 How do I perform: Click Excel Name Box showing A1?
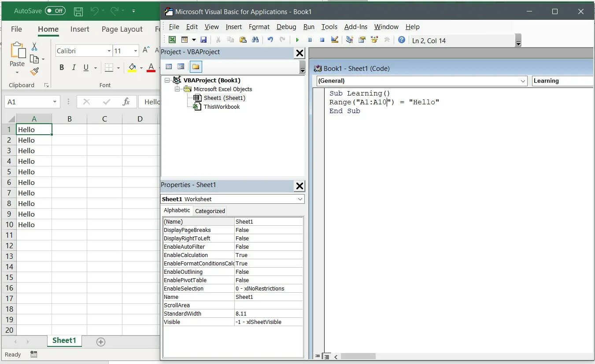(32, 102)
